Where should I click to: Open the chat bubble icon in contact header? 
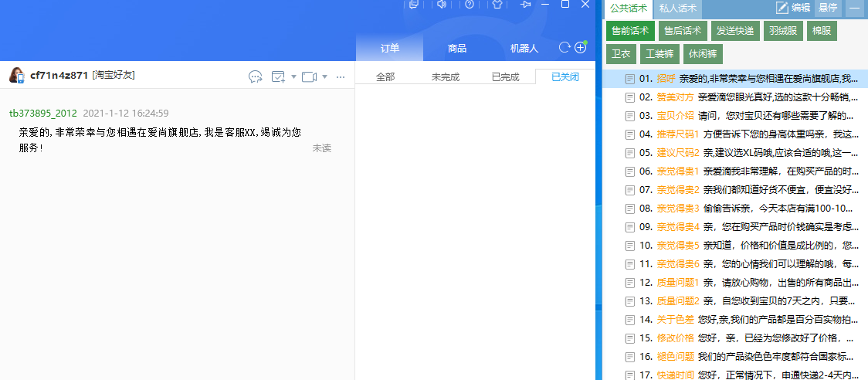(256, 76)
